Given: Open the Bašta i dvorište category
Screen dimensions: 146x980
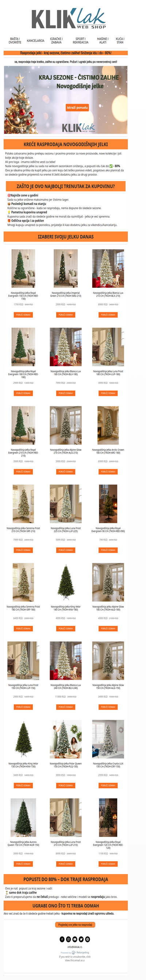Looking at the screenshot, I should [15, 41].
